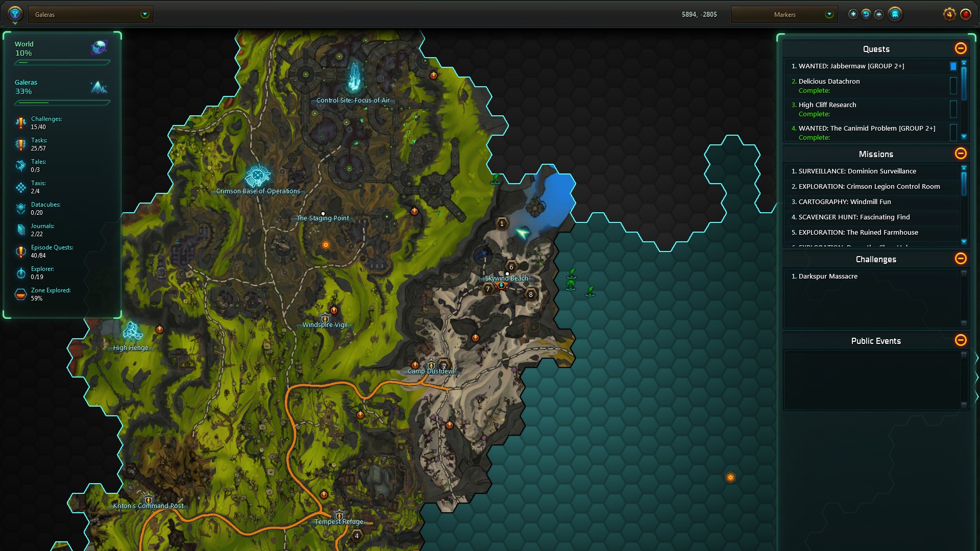
Task: Collapse the Missions panel
Action: click(960, 154)
